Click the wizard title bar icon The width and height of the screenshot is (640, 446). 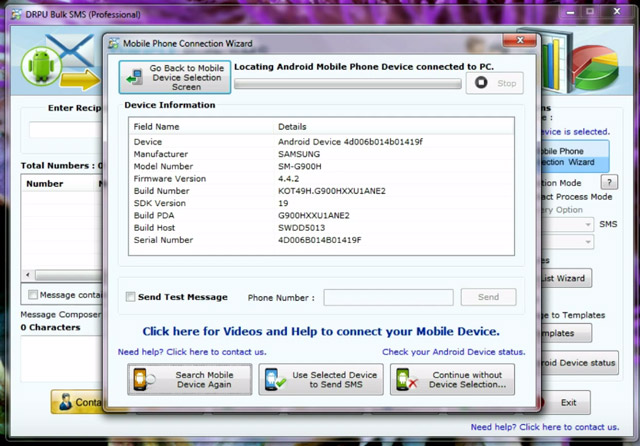click(113, 43)
